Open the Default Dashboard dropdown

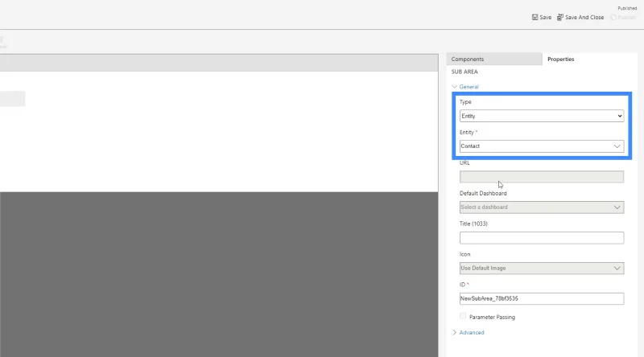pos(541,207)
